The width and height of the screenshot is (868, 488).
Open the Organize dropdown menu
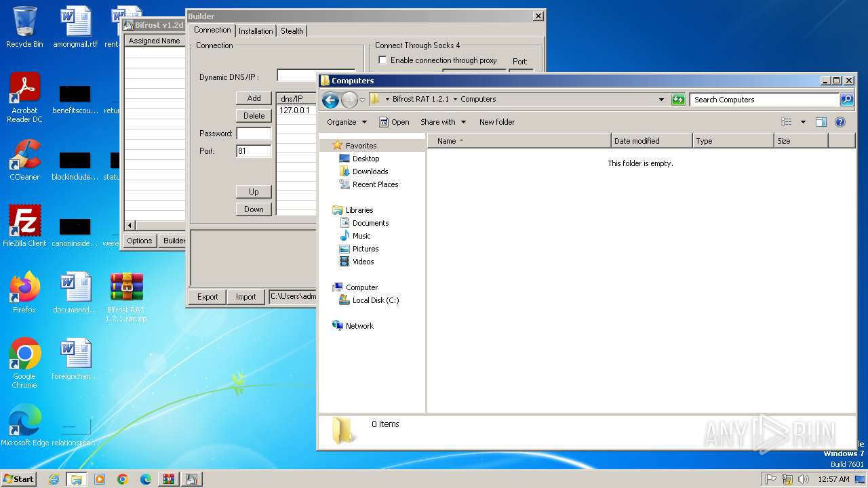pos(347,122)
